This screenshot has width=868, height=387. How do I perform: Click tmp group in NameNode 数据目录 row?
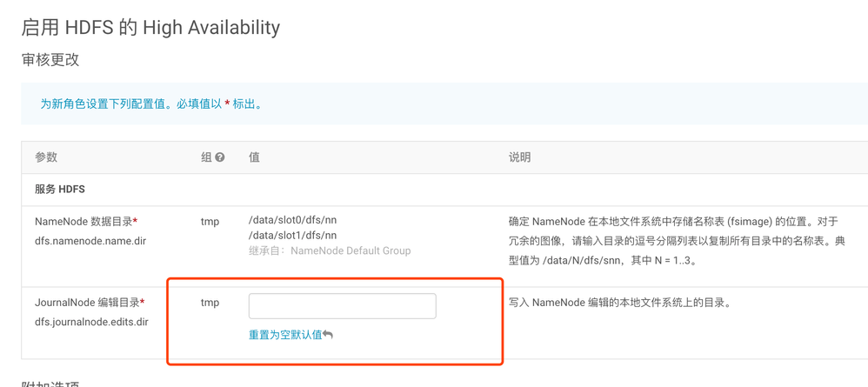coord(210,222)
